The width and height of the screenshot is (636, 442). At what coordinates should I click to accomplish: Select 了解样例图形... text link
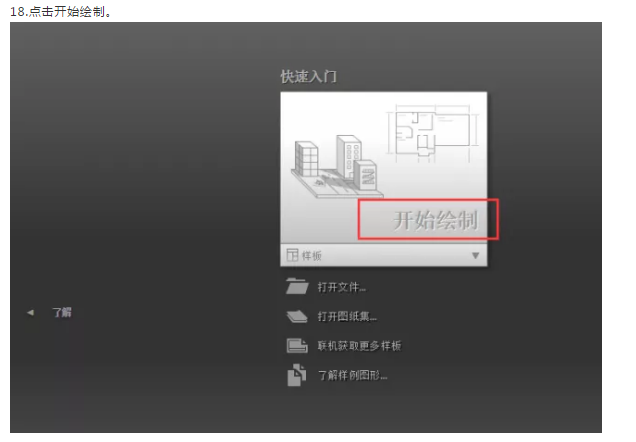pyautogui.click(x=352, y=375)
